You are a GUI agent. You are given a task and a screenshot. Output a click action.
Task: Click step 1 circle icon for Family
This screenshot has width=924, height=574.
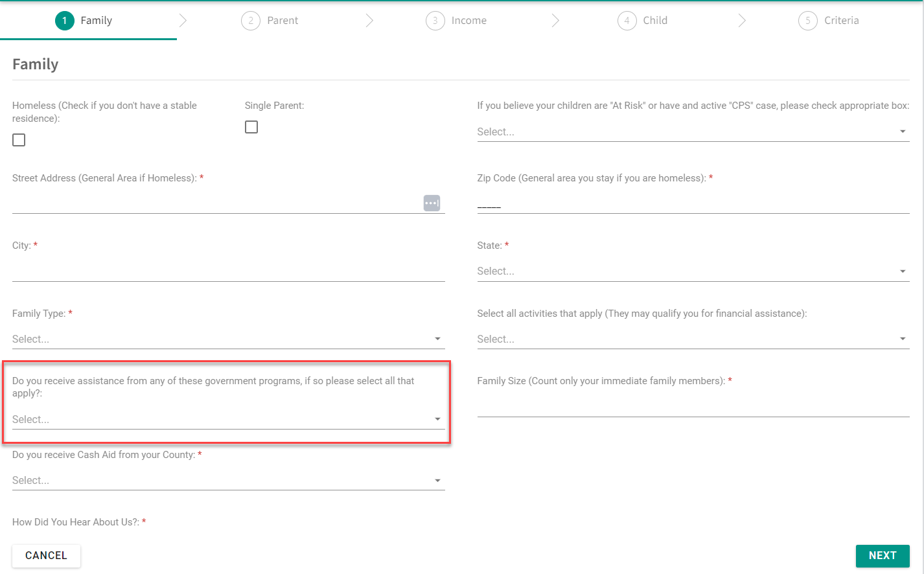click(65, 21)
